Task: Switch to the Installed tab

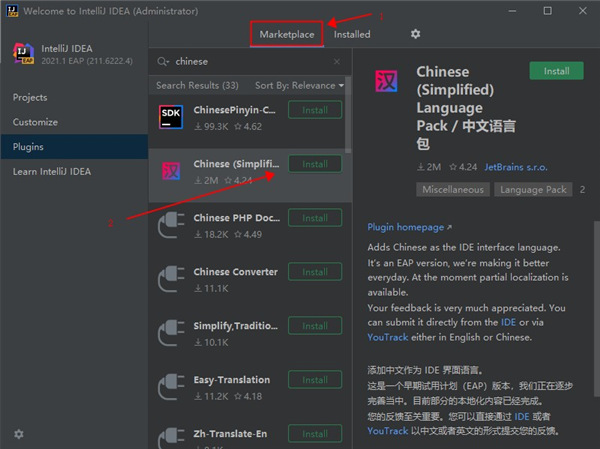Action: (352, 34)
